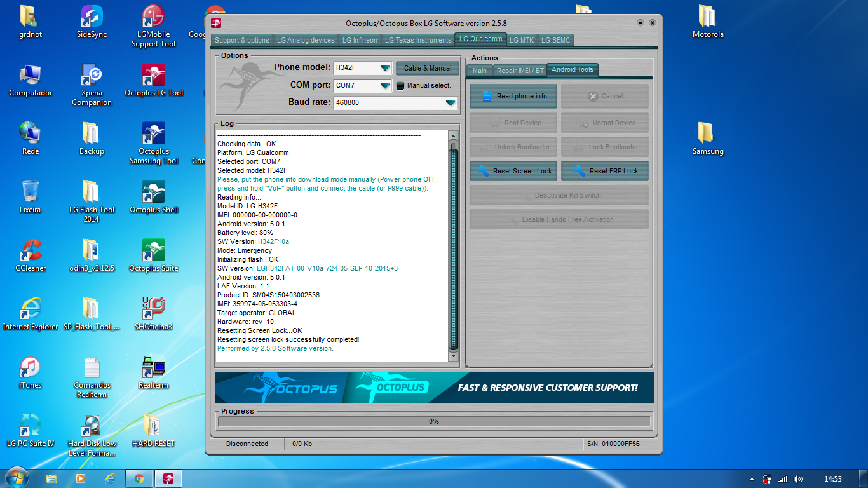This screenshot has width=868, height=488.
Task: Show hidden tray icons arrow
Action: tap(752, 479)
